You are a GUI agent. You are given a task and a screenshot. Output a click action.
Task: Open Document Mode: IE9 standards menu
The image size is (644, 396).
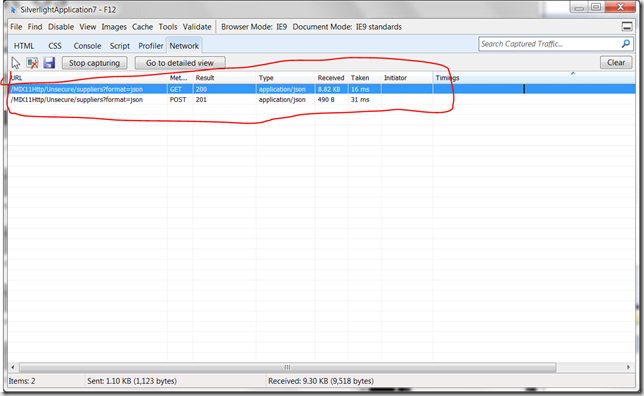tap(347, 27)
